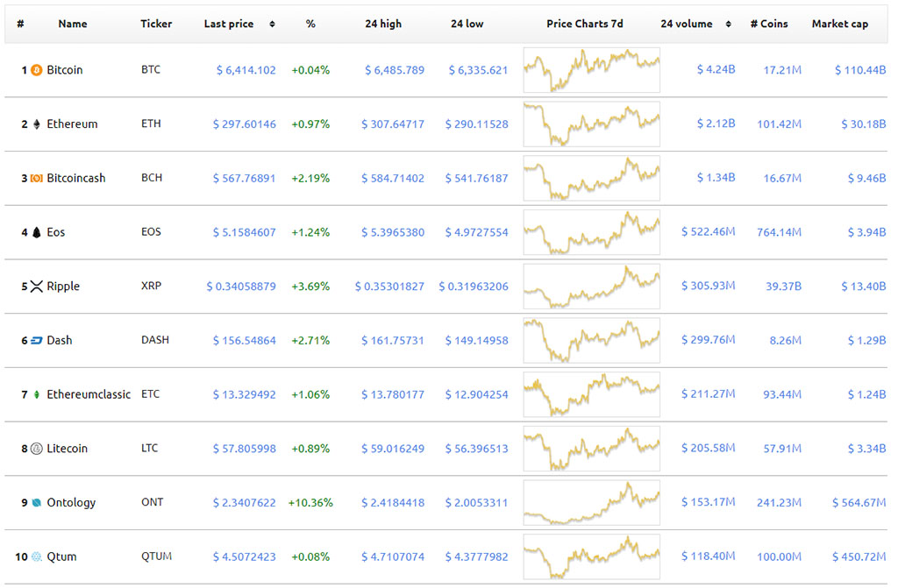Open Bitcoin 7-day price chart

(592, 70)
